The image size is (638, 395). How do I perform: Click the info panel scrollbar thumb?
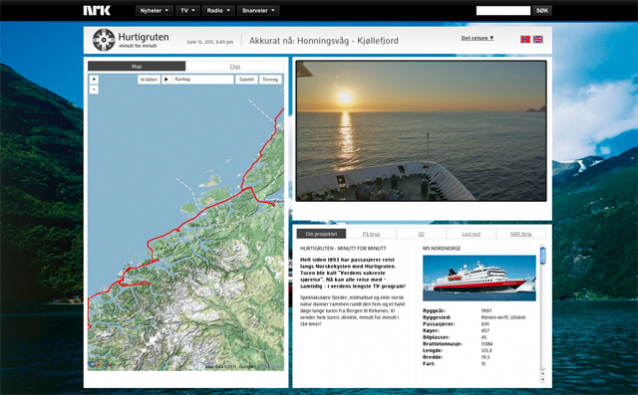click(542, 256)
